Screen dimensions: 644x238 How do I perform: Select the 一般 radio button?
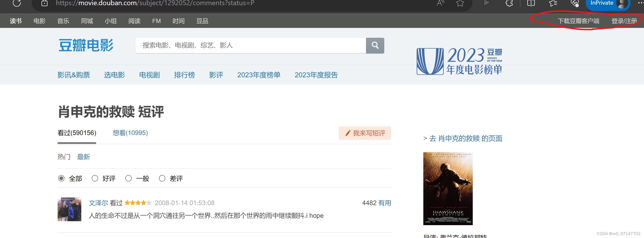coord(129,178)
